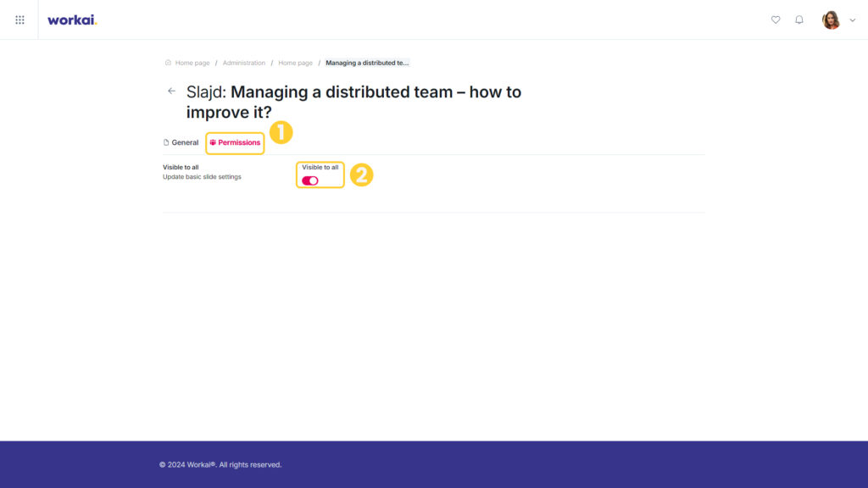The image size is (868, 488).
Task: Open the first Home page breadcrumb link
Action: 192,63
